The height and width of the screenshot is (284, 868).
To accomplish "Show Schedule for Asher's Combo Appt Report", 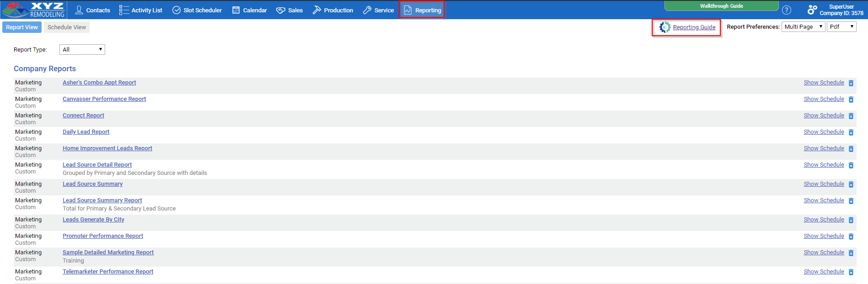I will (824, 83).
